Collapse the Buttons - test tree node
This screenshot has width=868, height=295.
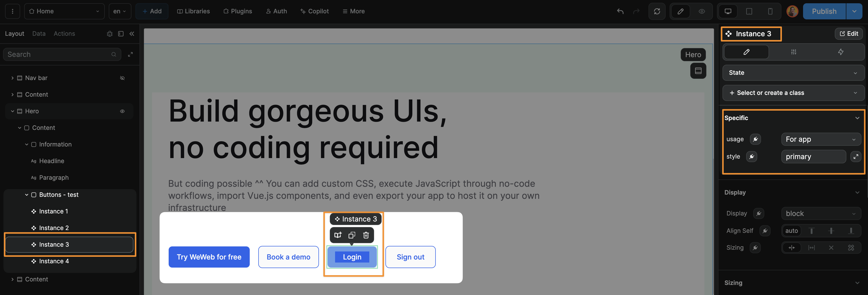tap(27, 195)
